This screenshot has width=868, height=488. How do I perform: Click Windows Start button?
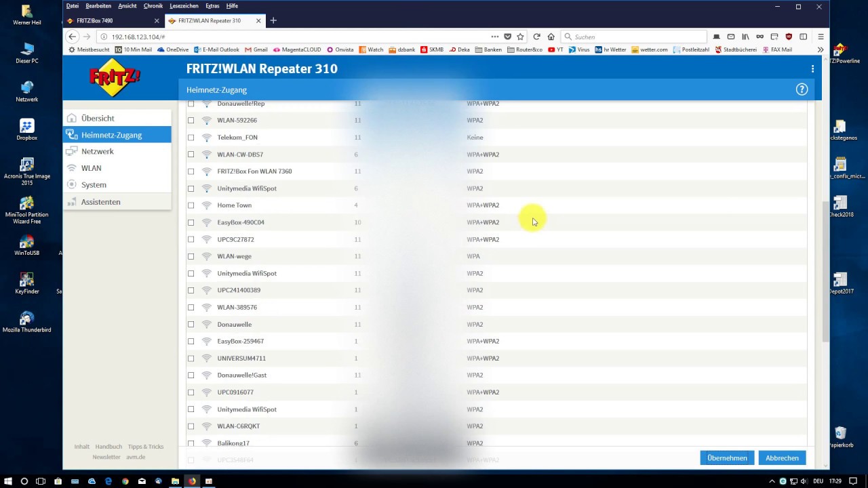point(8,481)
